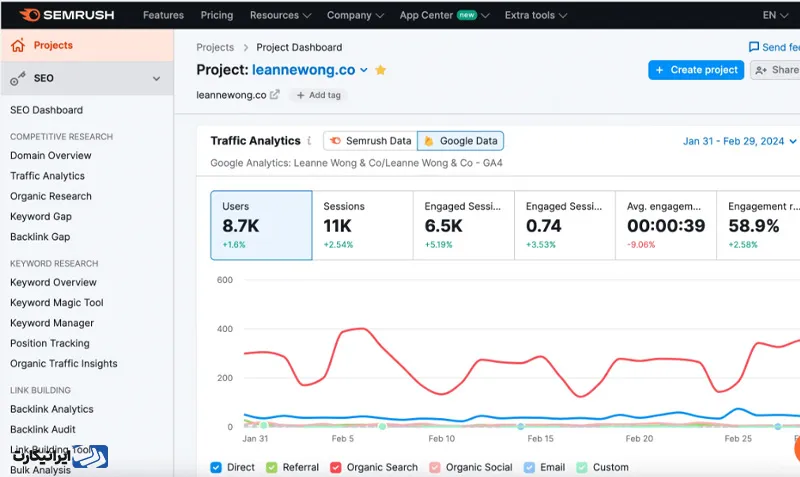800x477 pixels.
Task: Open Backlink Audit in sidebar
Action: [43, 430]
